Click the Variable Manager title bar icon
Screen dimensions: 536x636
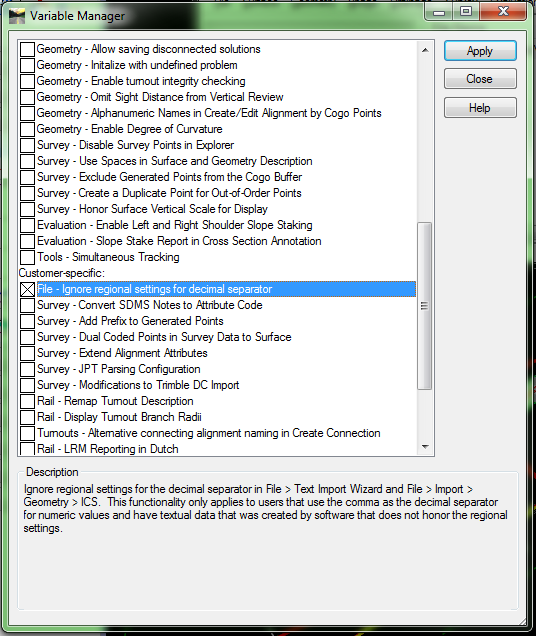(17, 16)
